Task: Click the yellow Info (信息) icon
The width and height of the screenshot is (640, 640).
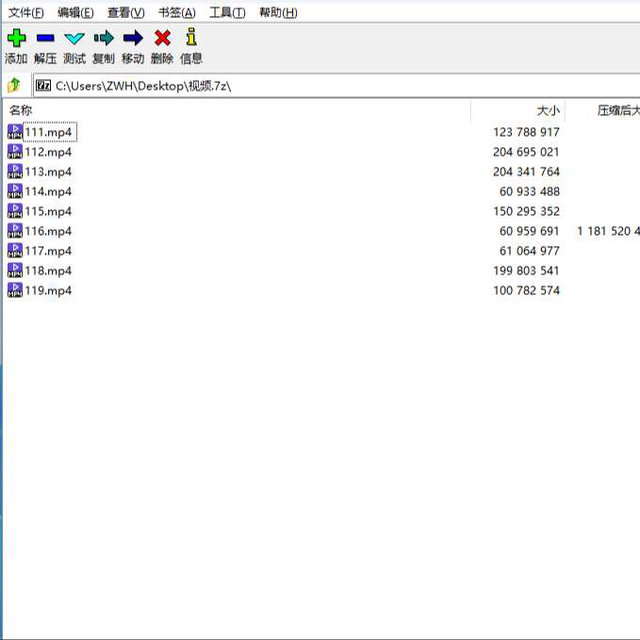Action: [x=191, y=38]
